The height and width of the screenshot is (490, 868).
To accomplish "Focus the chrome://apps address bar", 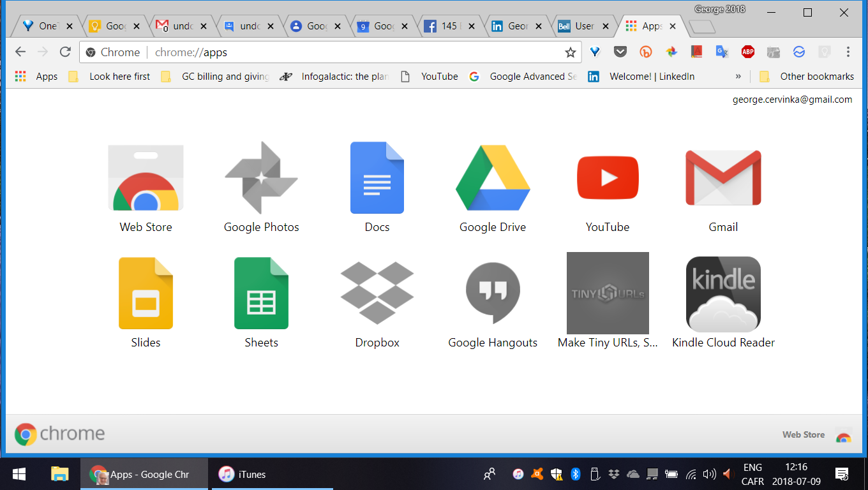I will click(x=330, y=52).
